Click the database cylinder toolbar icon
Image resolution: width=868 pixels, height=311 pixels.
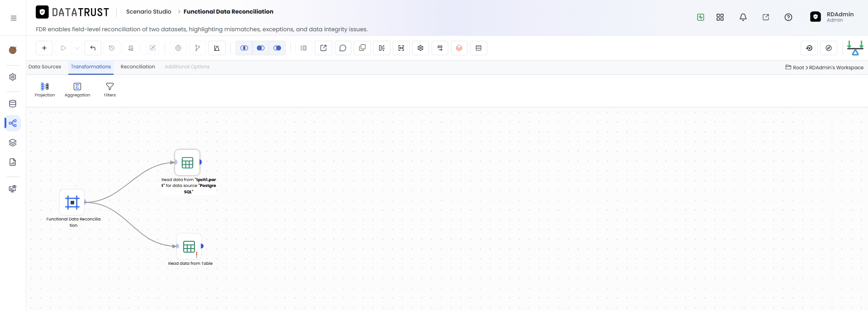click(x=479, y=48)
